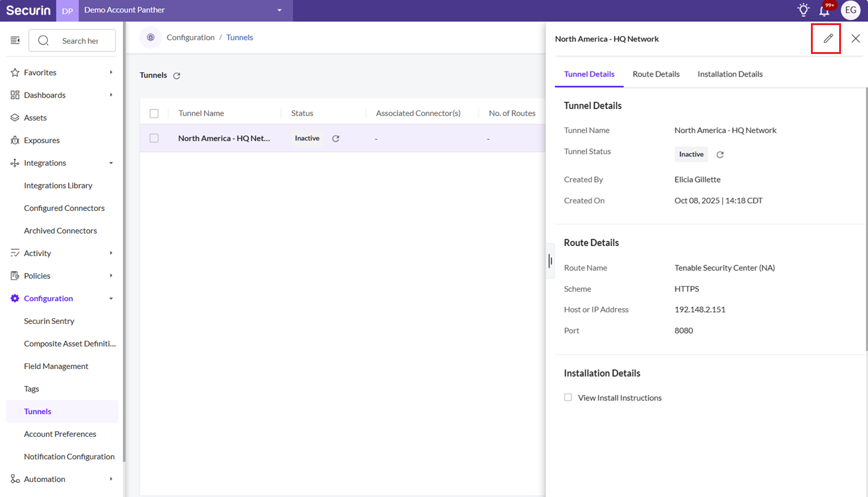The image size is (868, 497).
Task: Click the Automation workflow icon
Action: click(x=15, y=479)
